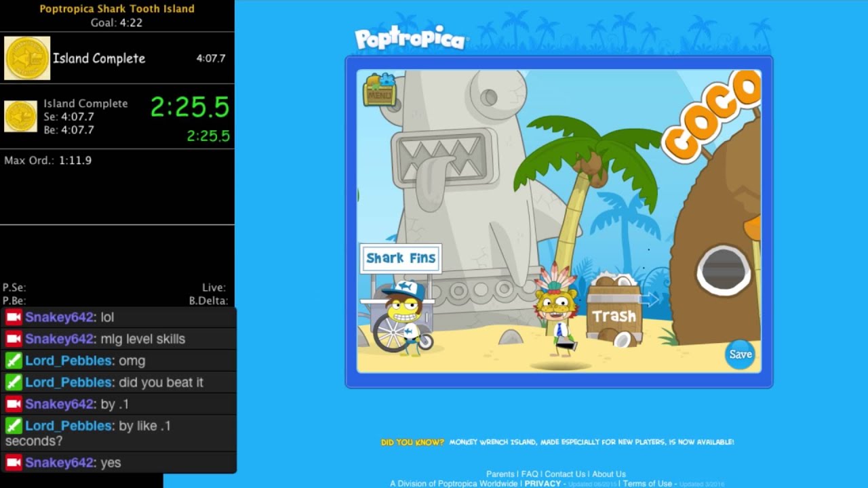Viewport: 868px width, 488px height.
Task: Click the camera badge beside "mlg level skills"
Action: (x=14, y=339)
